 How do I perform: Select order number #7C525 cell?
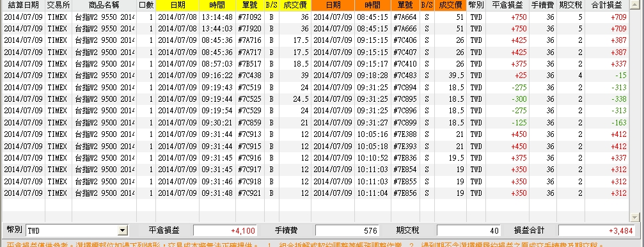[x=249, y=99]
